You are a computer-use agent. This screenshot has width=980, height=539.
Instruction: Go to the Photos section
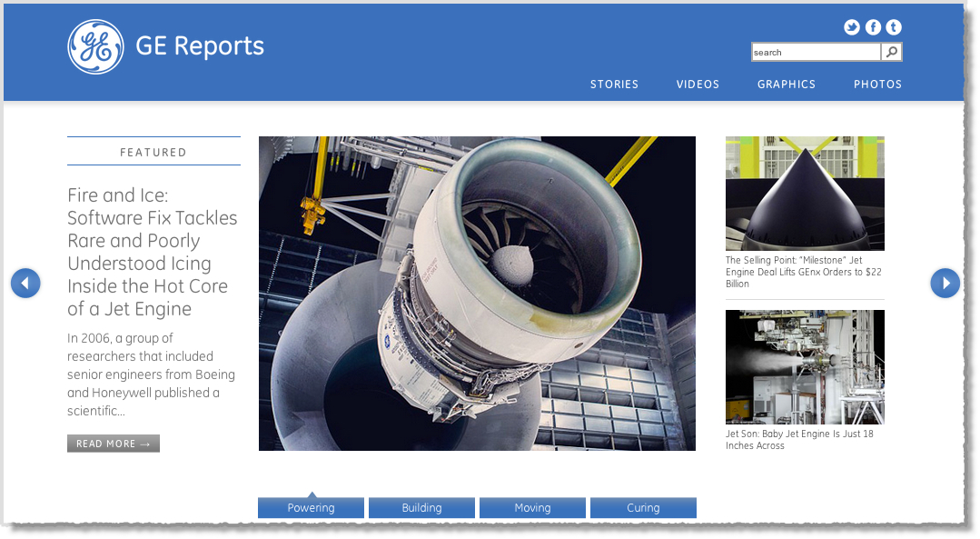(x=877, y=85)
